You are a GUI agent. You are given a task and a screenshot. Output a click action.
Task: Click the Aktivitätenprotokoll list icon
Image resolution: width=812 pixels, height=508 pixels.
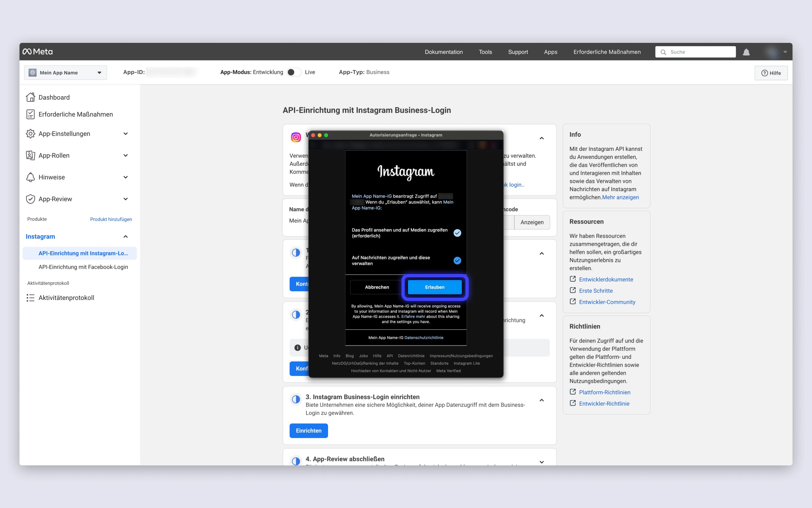click(31, 298)
